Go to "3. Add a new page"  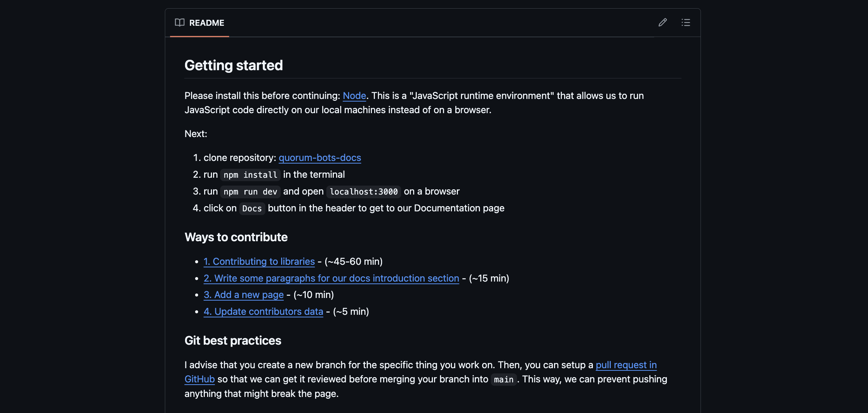(x=243, y=295)
